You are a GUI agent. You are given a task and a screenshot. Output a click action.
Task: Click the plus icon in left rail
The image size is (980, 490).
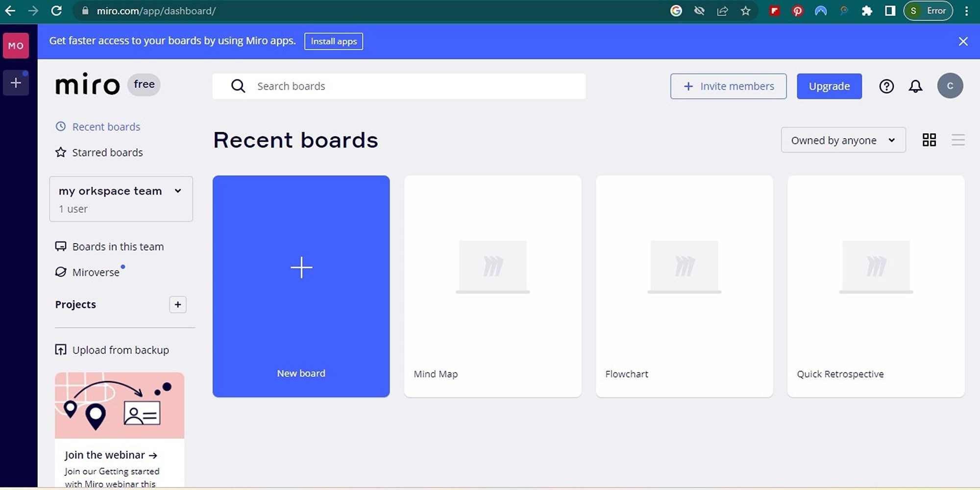pyautogui.click(x=16, y=83)
